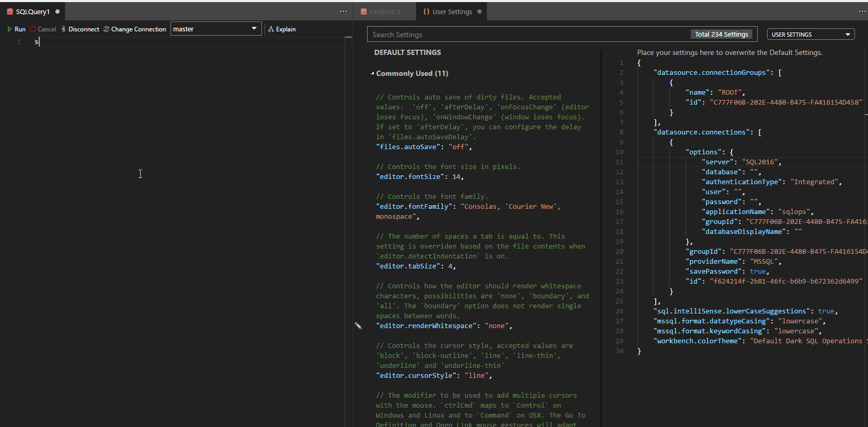Click the edit pencil for editor.renderWhitespace
This screenshot has width=868, height=427.
358,325
